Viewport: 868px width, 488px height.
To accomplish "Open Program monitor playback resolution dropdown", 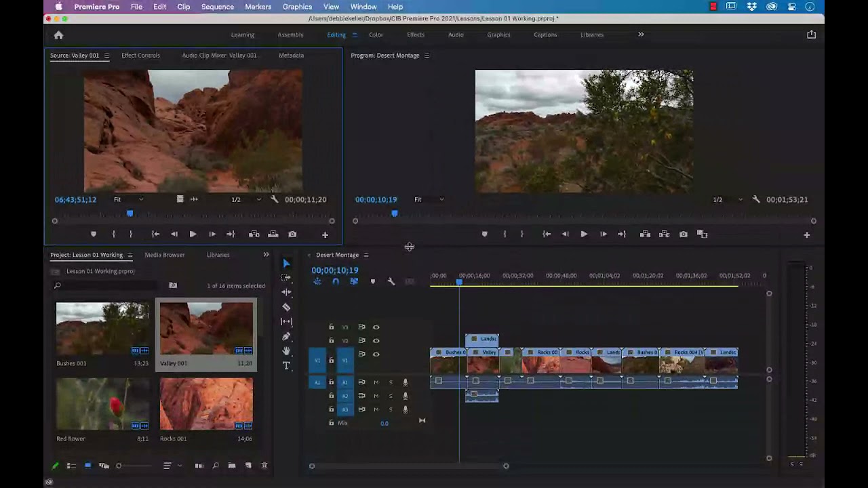I will pyautogui.click(x=725, y=200).
